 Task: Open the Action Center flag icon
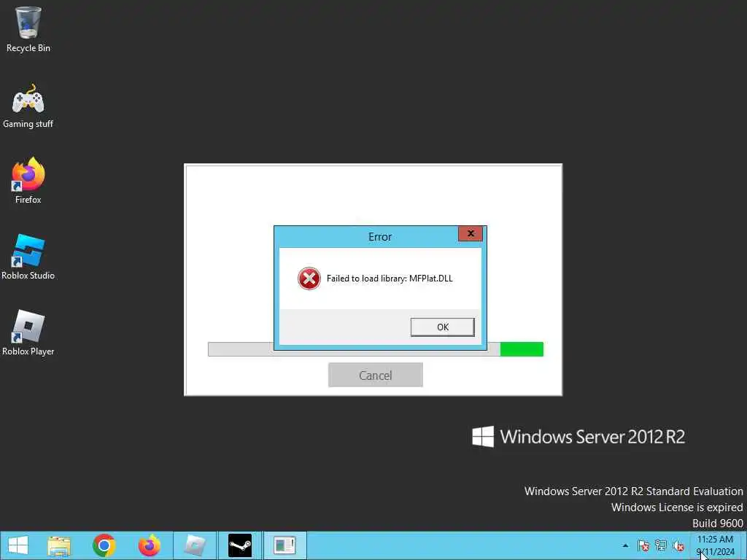pyautogui.click(x=643, y=545)
